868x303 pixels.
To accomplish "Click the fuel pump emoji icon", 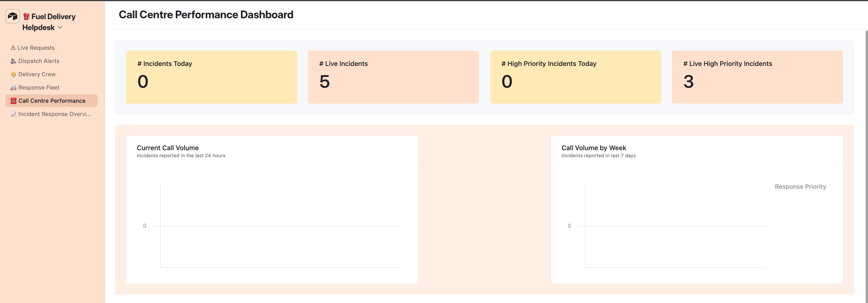I will 27,16.
